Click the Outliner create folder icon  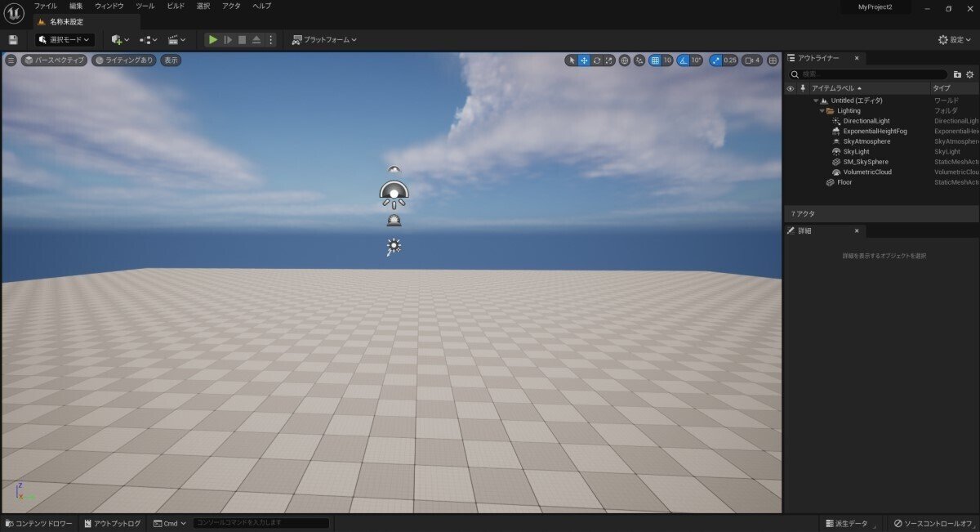coord(957,74)
